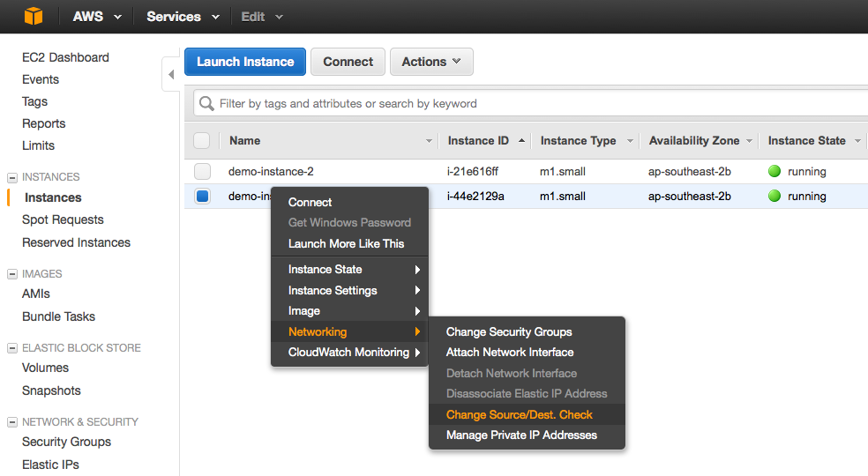Open the AWS dropdown menu
868x476 pixels.
97,17
